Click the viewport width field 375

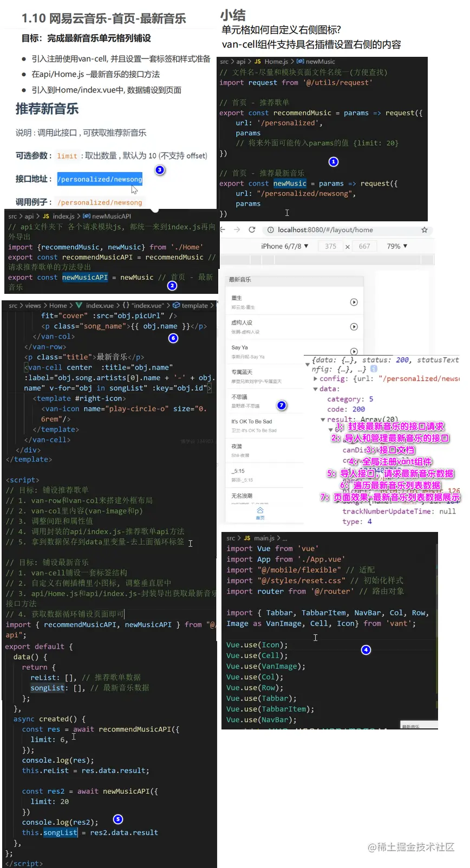[x=331, y=246]
